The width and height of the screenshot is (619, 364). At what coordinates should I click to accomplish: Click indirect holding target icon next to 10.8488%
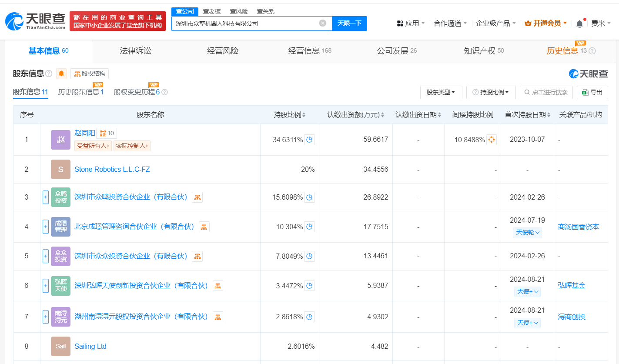pyautogui.click(x=491, y=140)
